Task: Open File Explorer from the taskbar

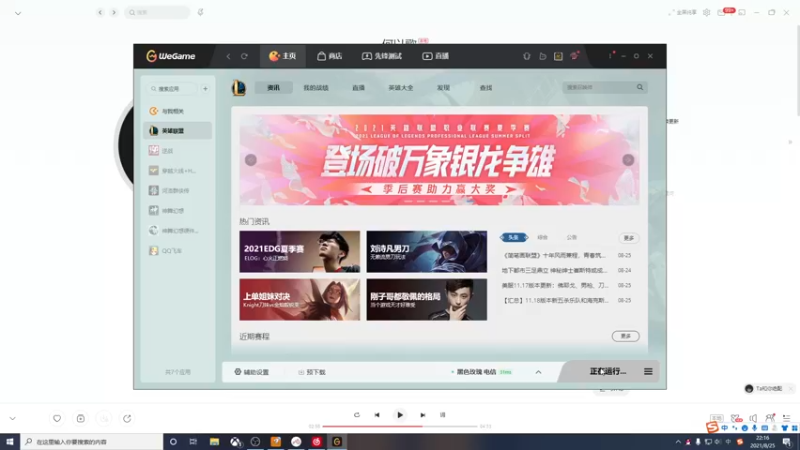Action: [x=214, y=441]
